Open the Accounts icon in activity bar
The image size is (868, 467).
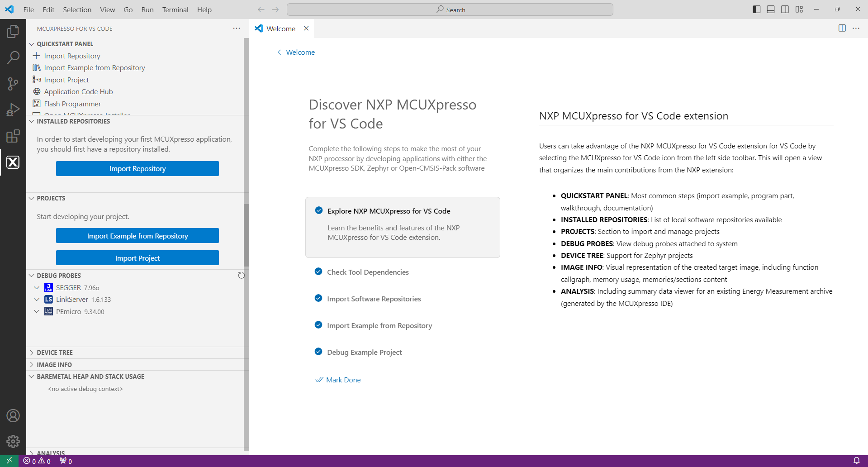(13, 415)
